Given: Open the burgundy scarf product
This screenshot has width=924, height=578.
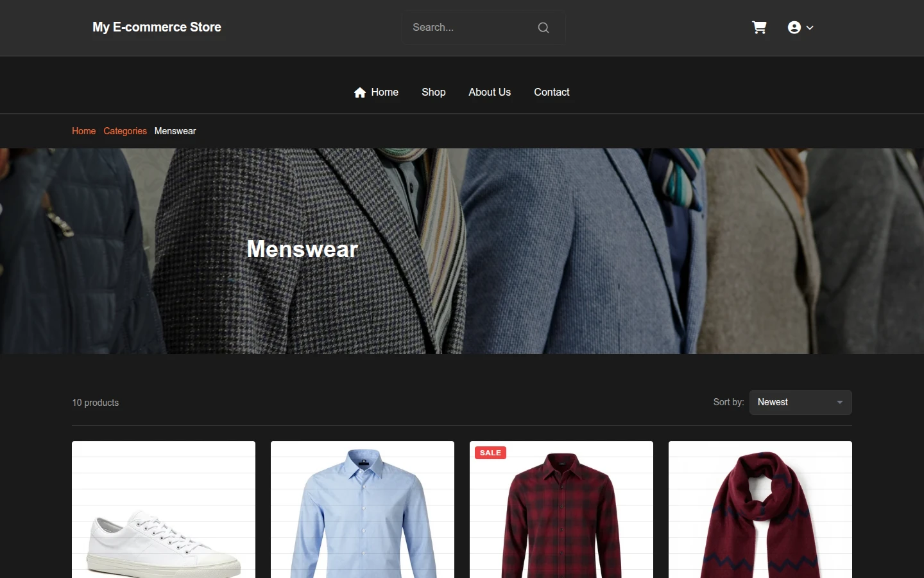Looking at the screenshot, I should 760,510.
